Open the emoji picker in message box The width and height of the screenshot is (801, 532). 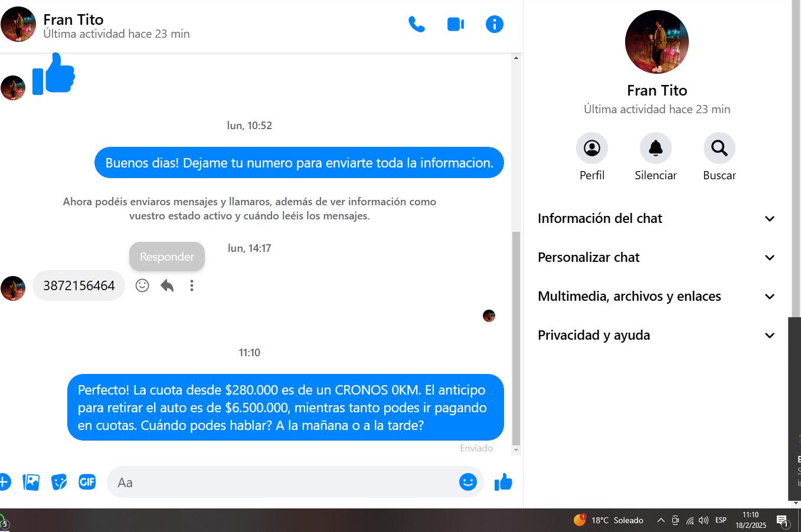click(x=468, y=482)
